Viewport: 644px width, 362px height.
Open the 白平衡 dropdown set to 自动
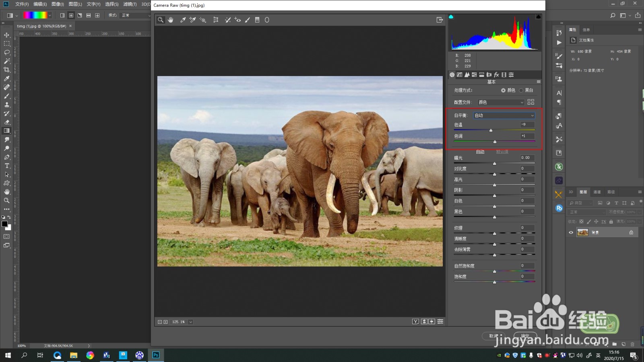(x=504, y=115)
